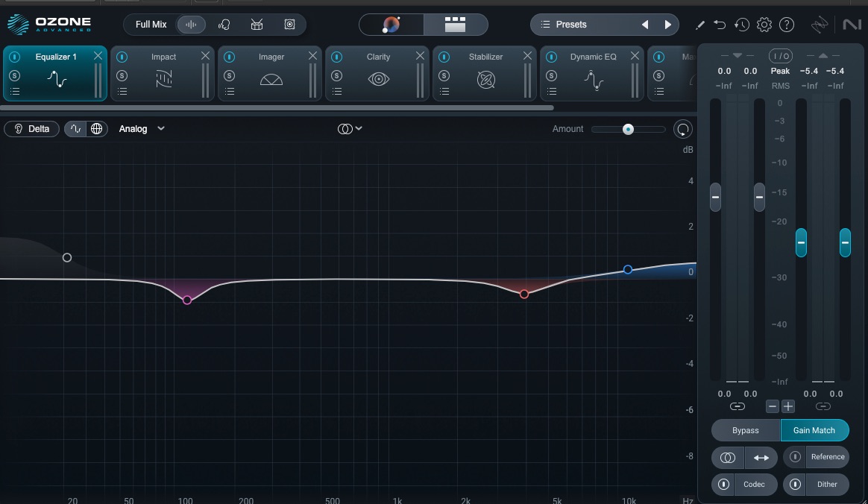Open the settings gear icon

(x=764, y=25)
